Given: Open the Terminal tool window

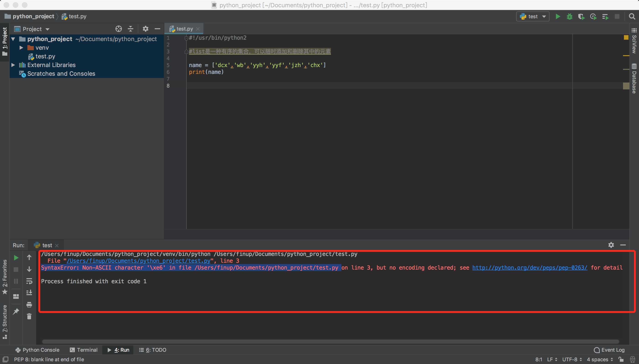Looking at the screenshot, I should (x=84, y=350).
